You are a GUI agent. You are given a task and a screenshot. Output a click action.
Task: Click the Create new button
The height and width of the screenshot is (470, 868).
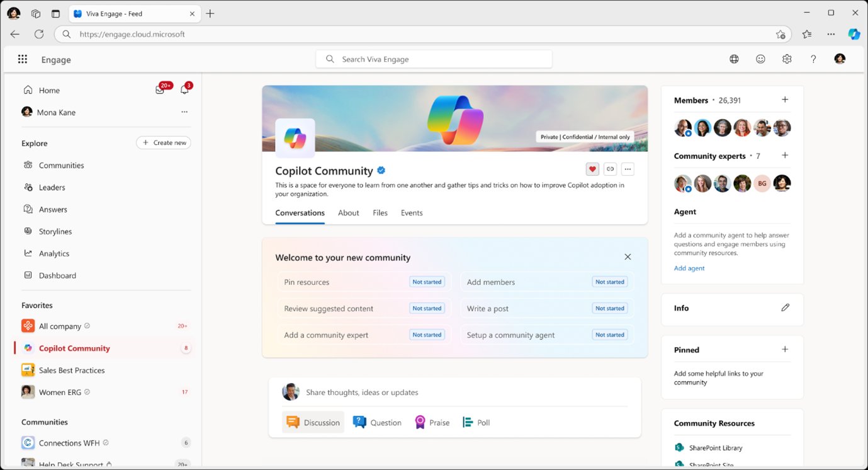coord(164,143)
